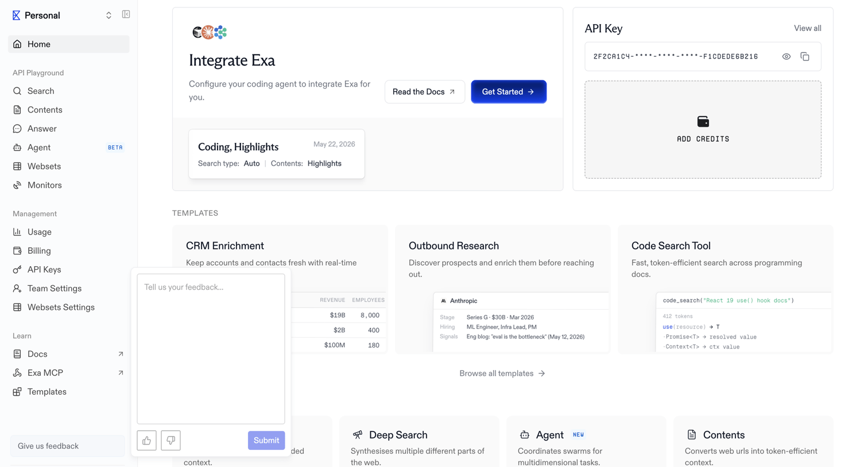Select the thumbs up feedback icon
Image resolution: width=868 pixels, height=467 pixels.
[x=147, y=441]
